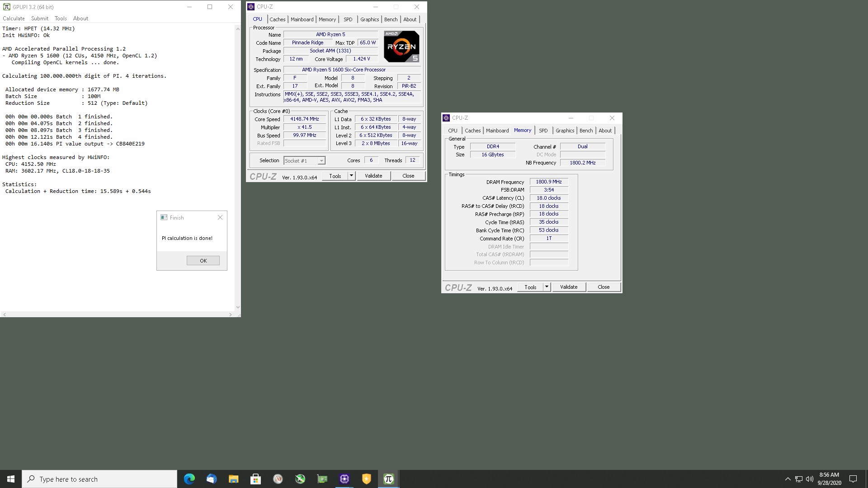Viewport: 868px width, 488px height.
Task: Select Caches tab in Memory window
Action: 473,131
